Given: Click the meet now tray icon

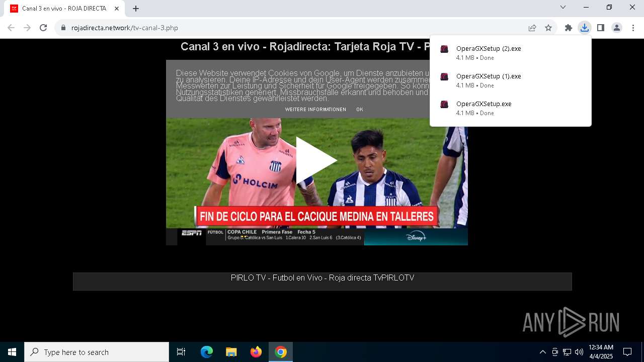Looking at the screenshot, I should pos(555,352).
